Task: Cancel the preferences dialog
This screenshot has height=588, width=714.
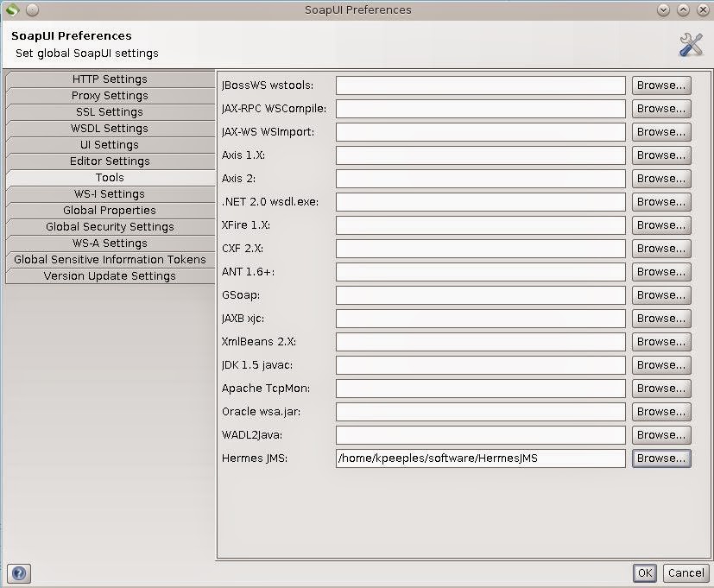Action: click(686, 573)
